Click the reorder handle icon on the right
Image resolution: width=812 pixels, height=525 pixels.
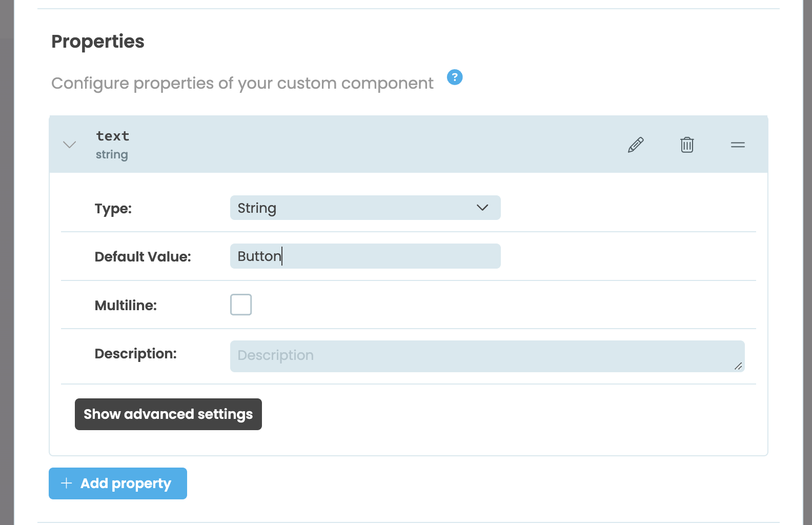point(738,145)
